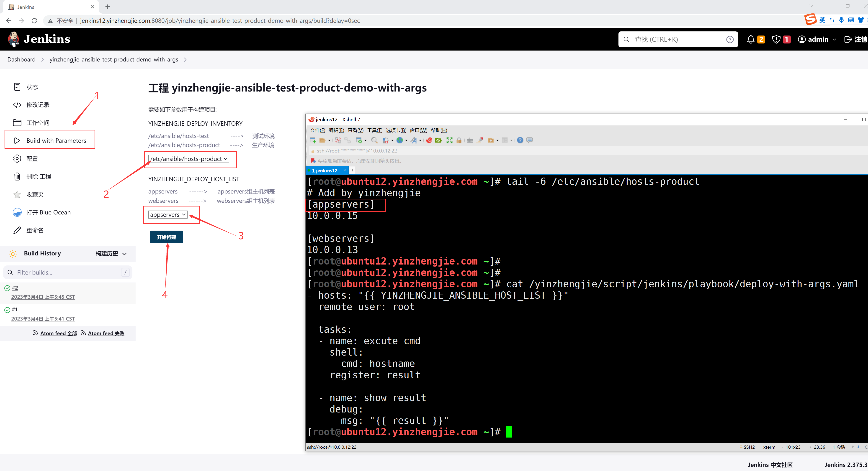Select the jenkins12 session tab
Screen dimensions: 868x471
(325, 171)
